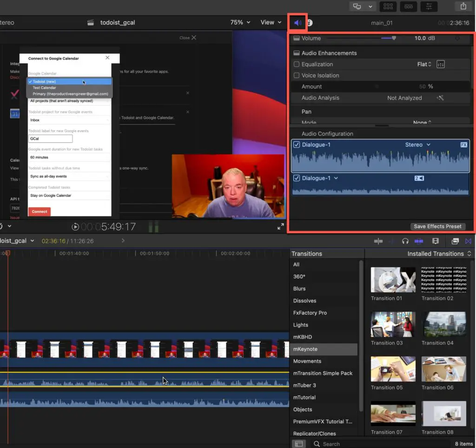Screen dimensions: 476x448
Task: Toggle the Timeline panel icon in toolbar
Action: [x=409, y=7]
